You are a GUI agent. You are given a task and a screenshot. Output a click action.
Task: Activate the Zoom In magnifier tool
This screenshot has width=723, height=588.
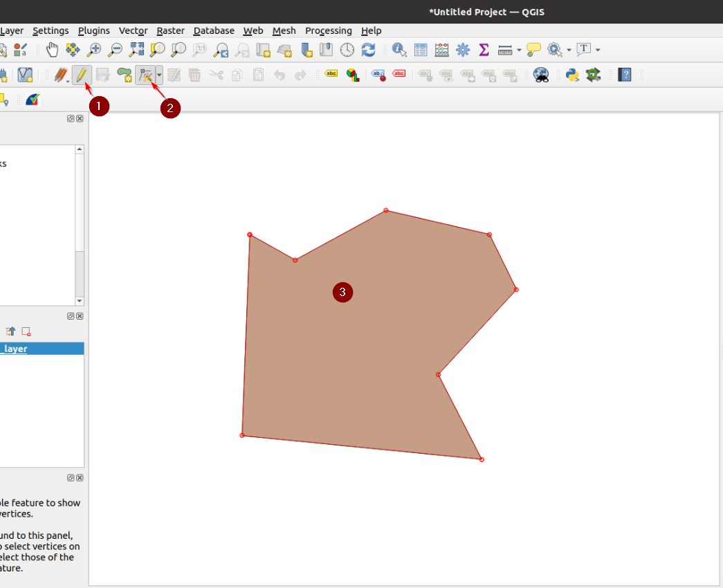[x=94, y=49]
